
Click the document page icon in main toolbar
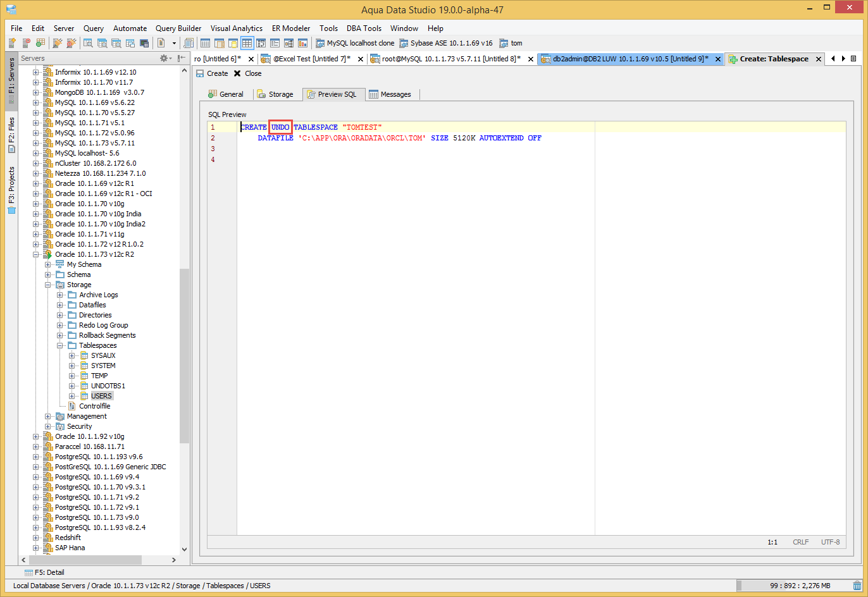[x=161, y=43]
